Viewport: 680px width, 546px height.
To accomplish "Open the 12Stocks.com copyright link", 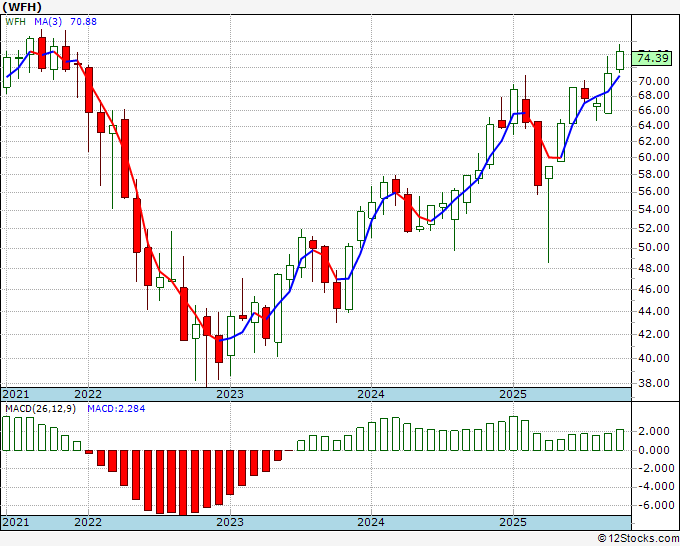I will (x=638, y=539).
